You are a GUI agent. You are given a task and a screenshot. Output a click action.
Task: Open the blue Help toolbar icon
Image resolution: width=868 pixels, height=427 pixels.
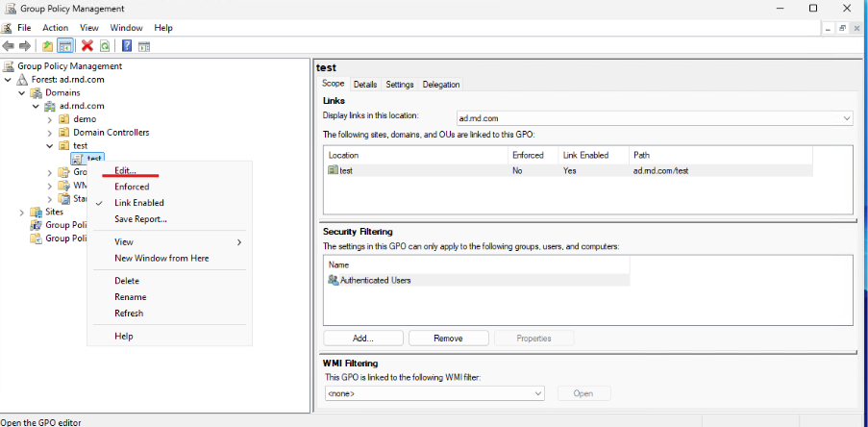click(x=127, y=45)
